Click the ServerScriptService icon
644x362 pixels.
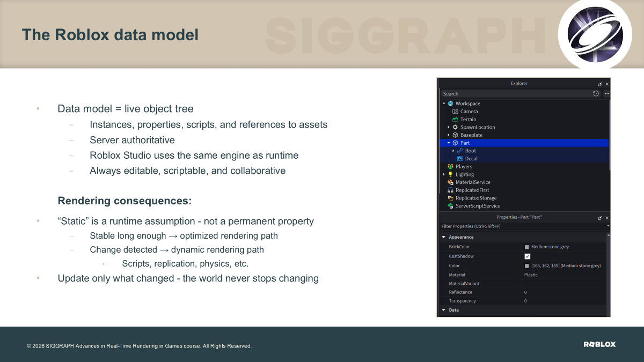450,206
